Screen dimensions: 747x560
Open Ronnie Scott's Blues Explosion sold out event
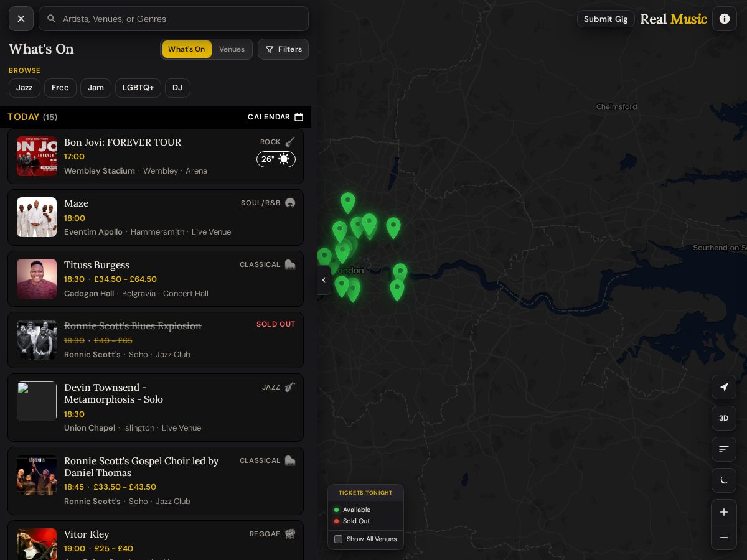pos(156,340)
